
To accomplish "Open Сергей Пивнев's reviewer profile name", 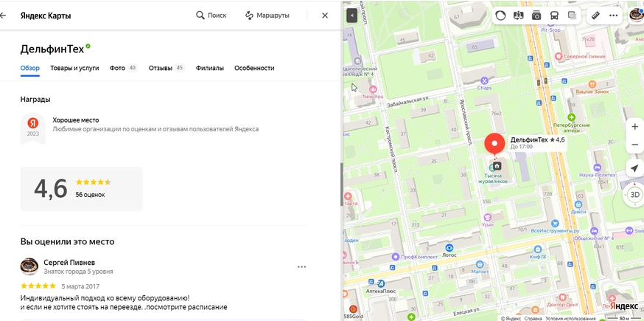I will pyautogui.click(x=69, y=263).
